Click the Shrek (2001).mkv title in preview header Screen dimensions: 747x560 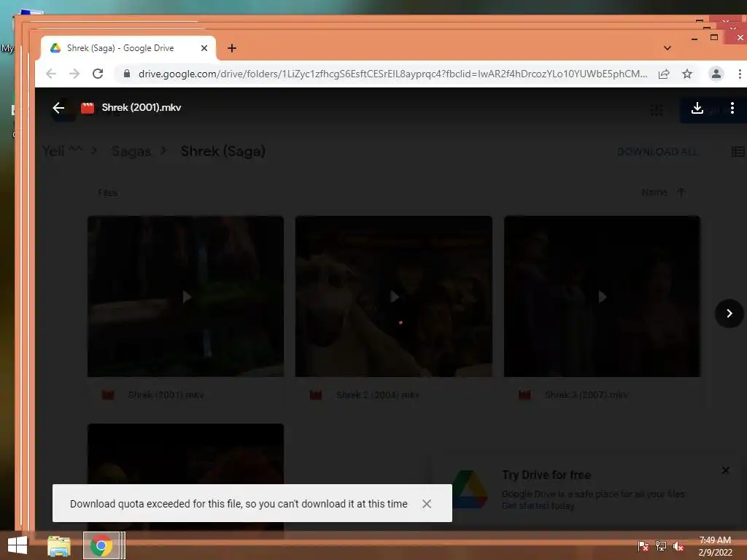142,108
